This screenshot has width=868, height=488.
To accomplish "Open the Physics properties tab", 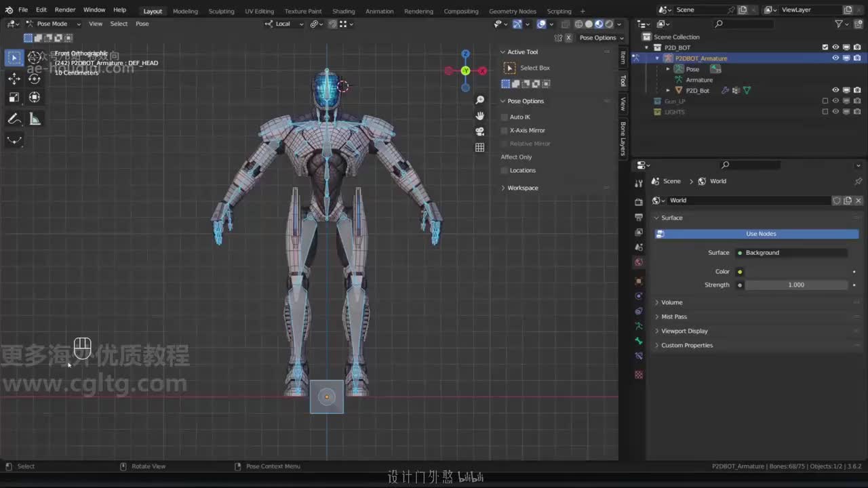I will 639,296.
